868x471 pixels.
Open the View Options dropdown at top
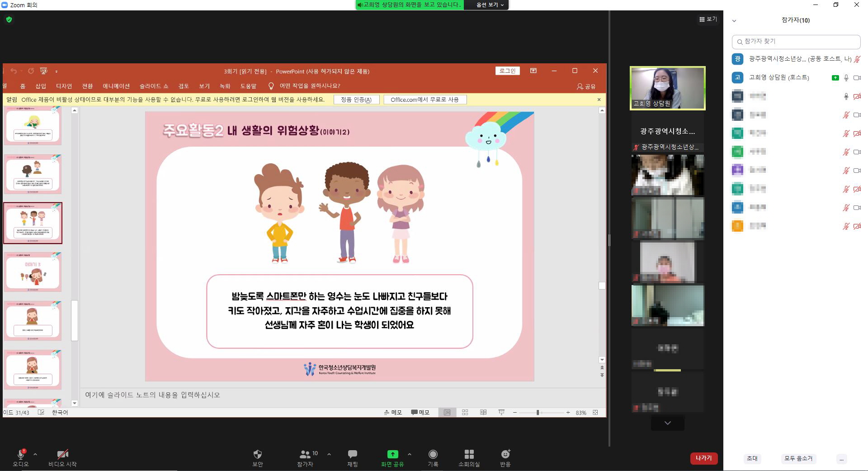tap(490, 5)
